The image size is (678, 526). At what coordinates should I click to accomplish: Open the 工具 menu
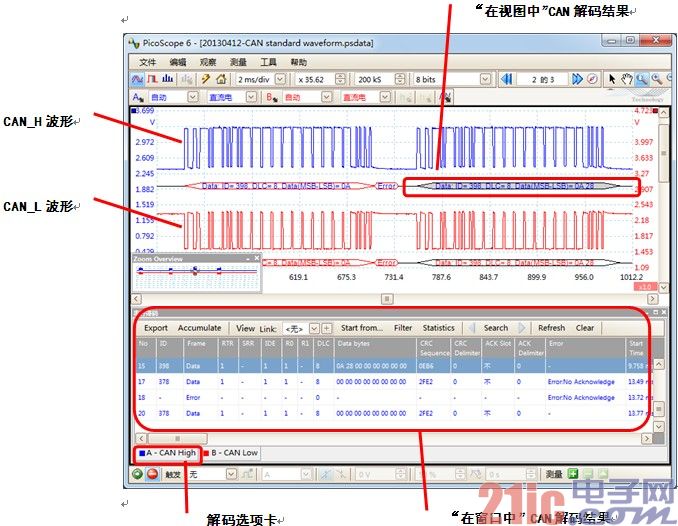[x=268, y=62]
